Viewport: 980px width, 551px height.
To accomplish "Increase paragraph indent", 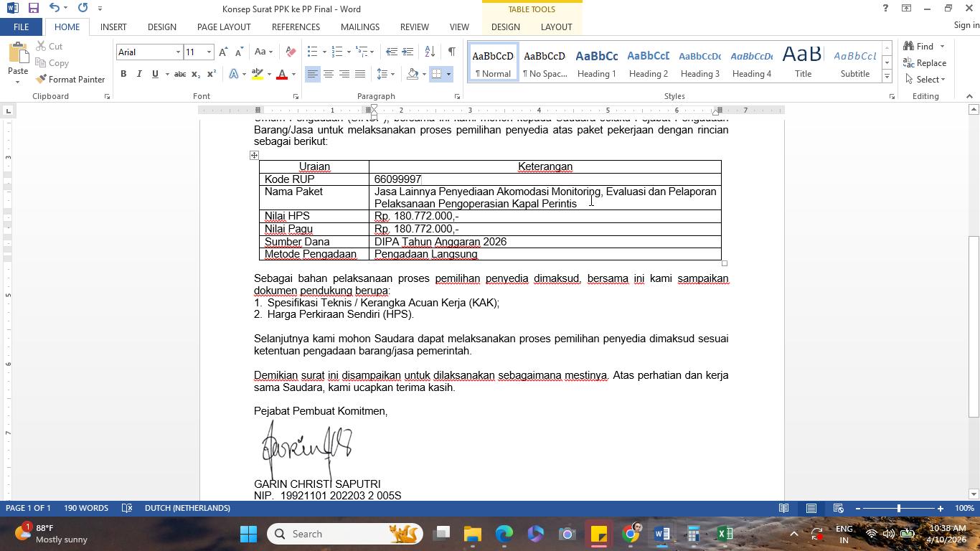I will click(x=407, y=52).
